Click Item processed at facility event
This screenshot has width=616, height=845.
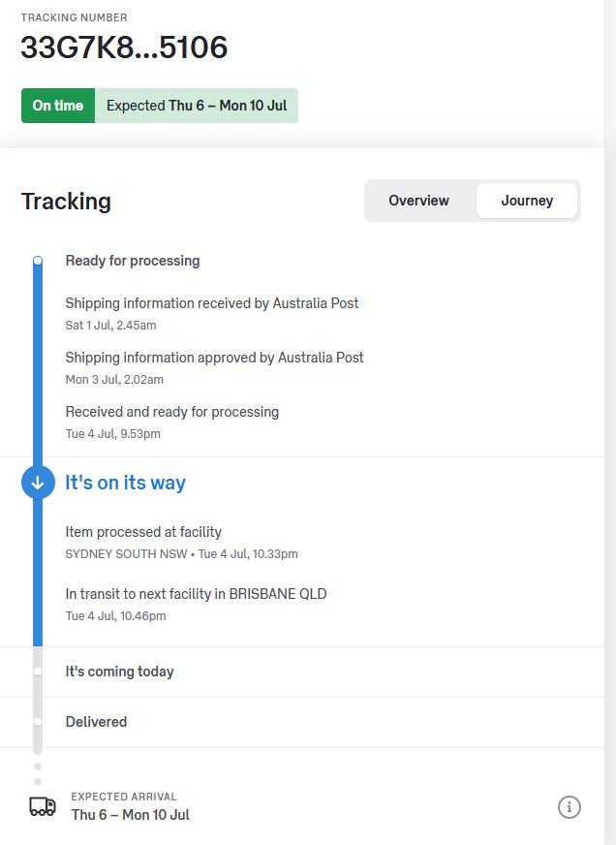pyautogui.click(x=143, y=532)
